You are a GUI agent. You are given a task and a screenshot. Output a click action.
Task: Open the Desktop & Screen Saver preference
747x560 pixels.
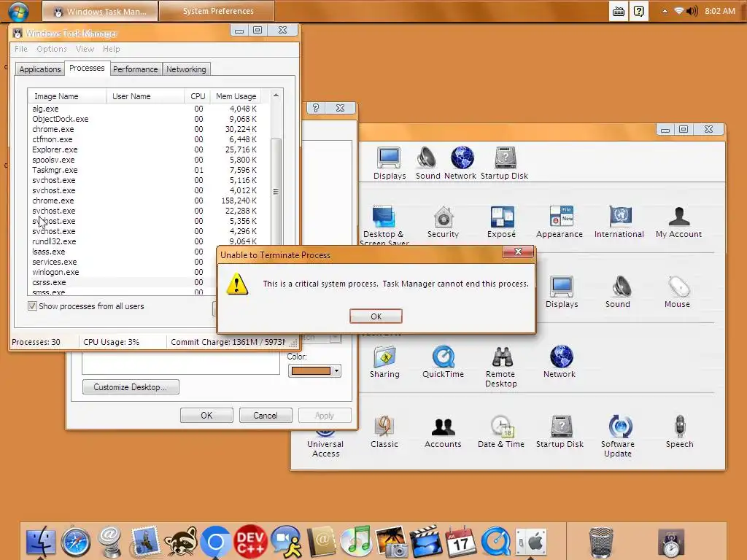tap(384, 224)
